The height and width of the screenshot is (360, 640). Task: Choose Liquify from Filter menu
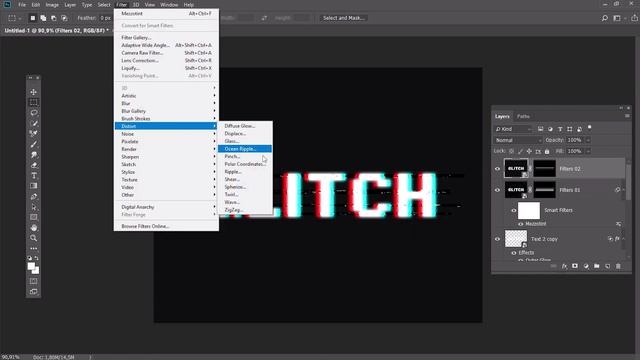point(167,68)
